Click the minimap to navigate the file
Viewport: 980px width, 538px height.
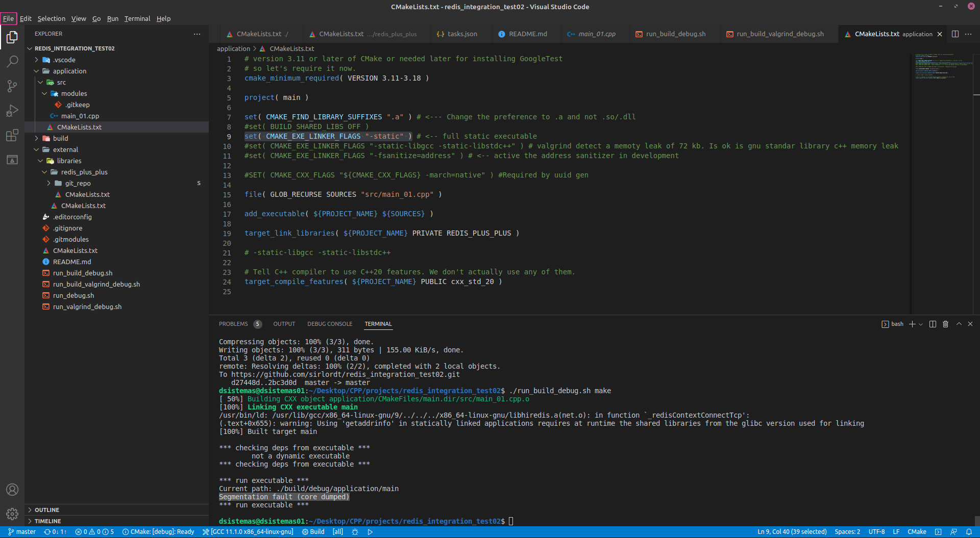point(942,66)
